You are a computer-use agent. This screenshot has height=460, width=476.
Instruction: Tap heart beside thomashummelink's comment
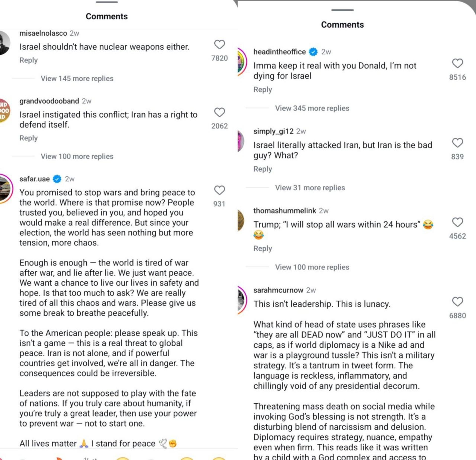coord(457,222)
